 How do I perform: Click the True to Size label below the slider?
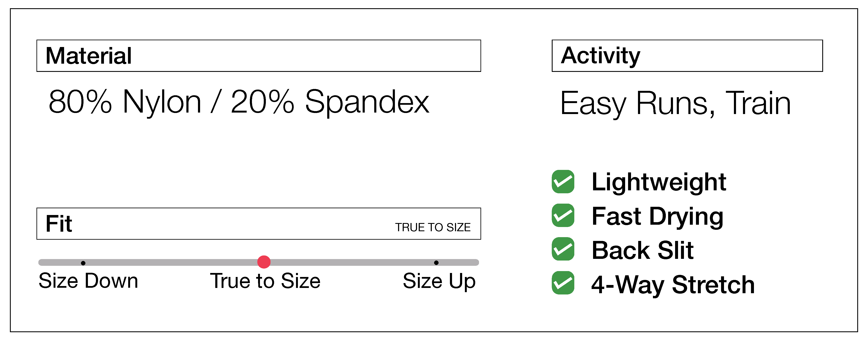265,281
